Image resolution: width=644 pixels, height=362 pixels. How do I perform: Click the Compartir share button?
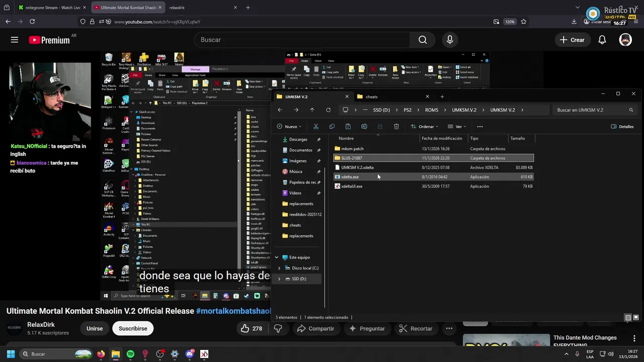pos(316,328)
